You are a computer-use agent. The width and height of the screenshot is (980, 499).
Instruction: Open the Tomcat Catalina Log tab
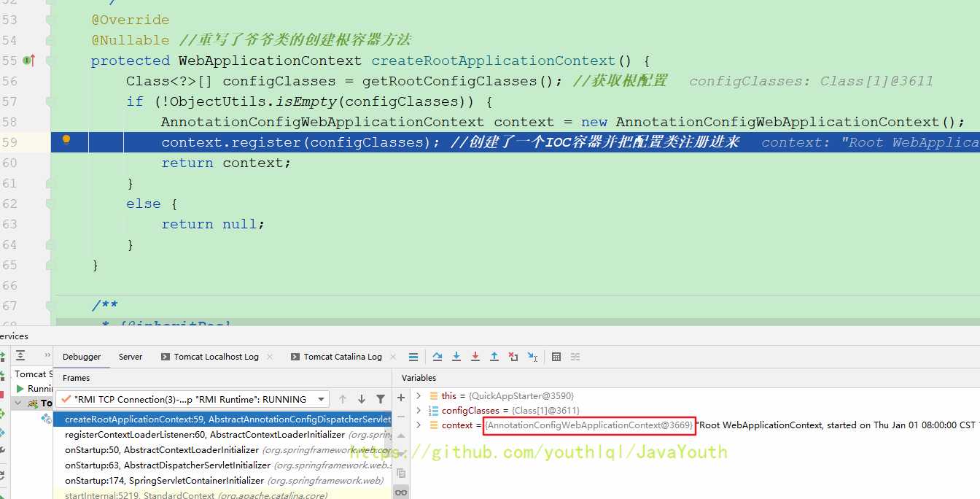tap(342, 357)
